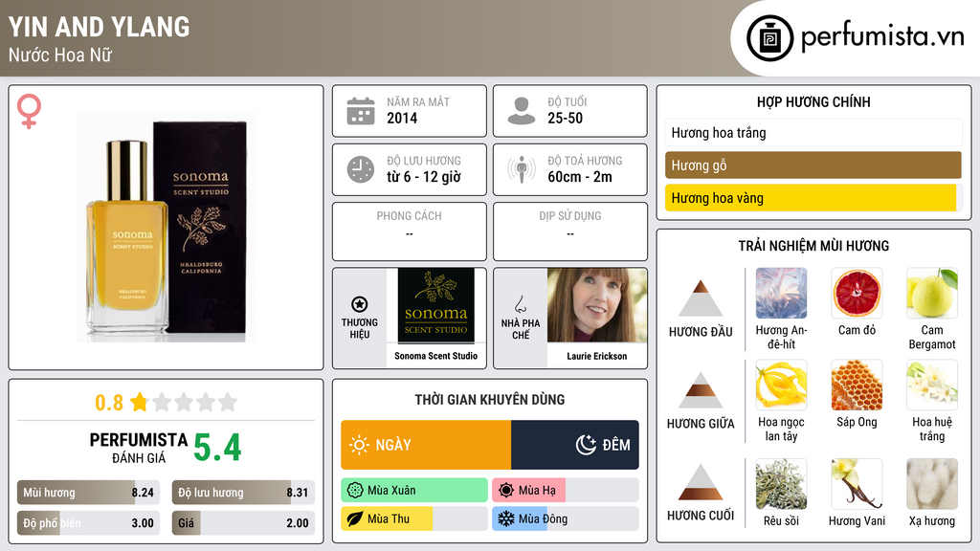980x551 pixels.
Task: Click the sillage value 60cm - 2m
Action: pos(580,177)
